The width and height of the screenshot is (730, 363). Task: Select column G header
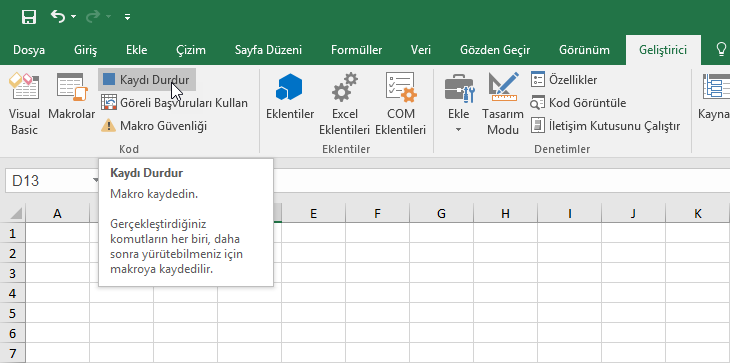click(x=441, y=214)
